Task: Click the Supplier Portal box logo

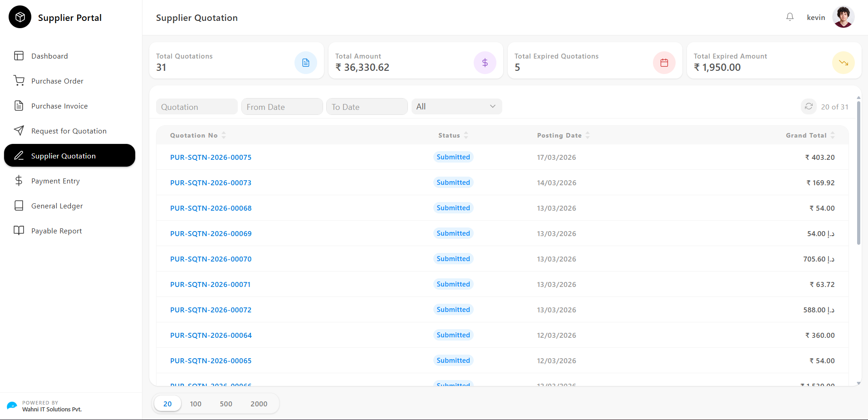Action: click(x=20, y=17)
